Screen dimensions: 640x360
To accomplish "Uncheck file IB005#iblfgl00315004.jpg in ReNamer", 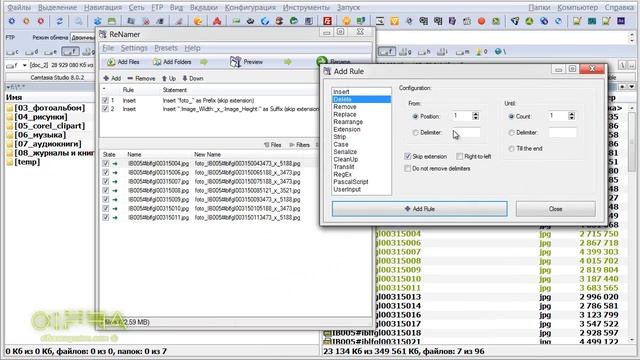I will tap(106, 163).
